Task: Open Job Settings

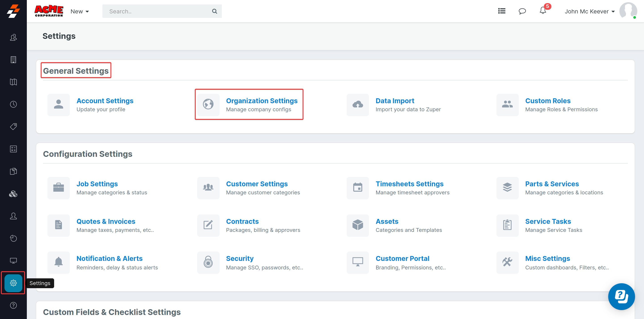Action: click(x=97, y=184)
